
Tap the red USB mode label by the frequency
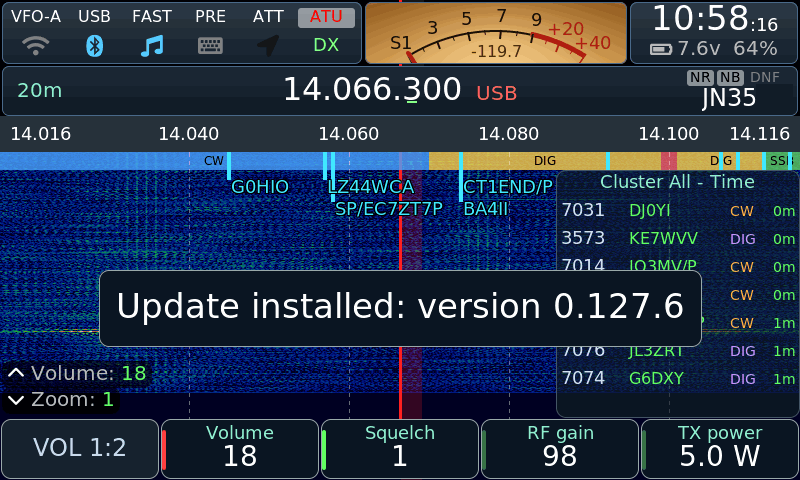click(x=496, y=93)
